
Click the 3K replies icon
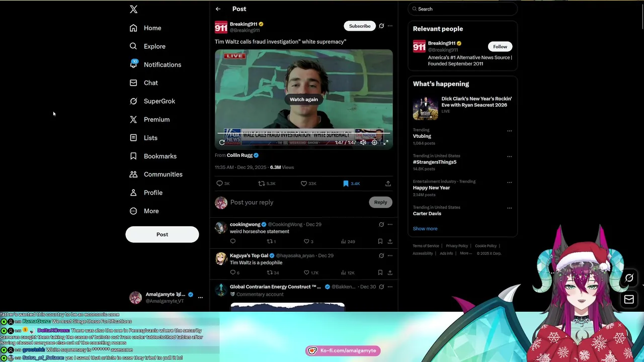[223, 184]
